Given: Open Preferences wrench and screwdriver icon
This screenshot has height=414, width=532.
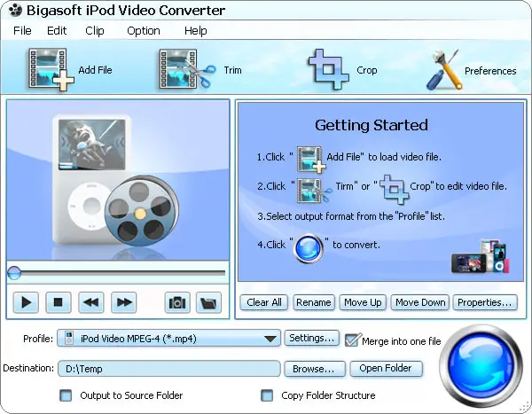Looking at the screenshot, I should coord(444,70).
